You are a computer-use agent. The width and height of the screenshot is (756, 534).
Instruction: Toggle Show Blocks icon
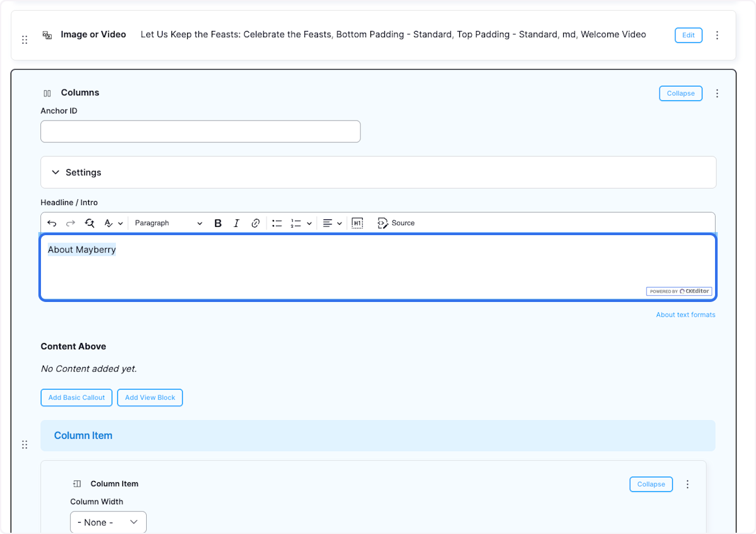pos(357,223)
